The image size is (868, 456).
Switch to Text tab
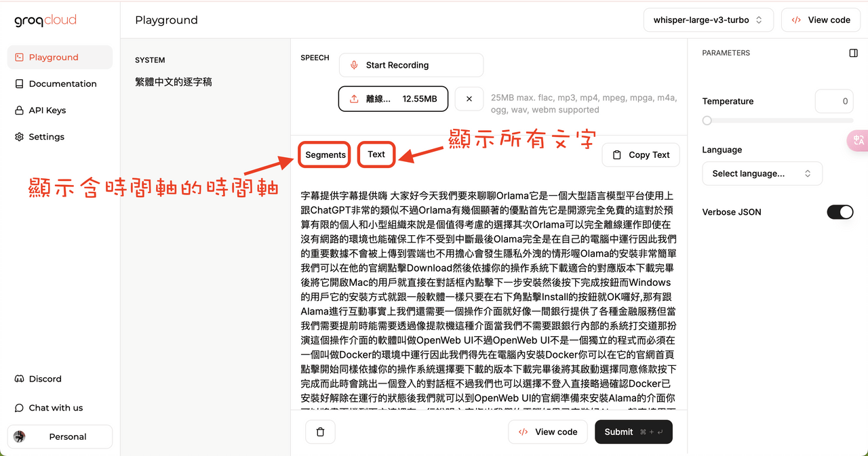click(x=376, y=154)
